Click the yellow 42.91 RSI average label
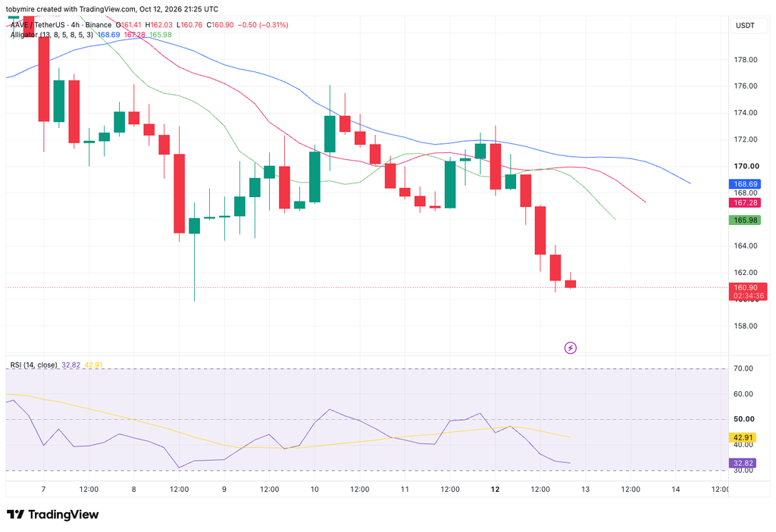The height and width of the screenshot is (532, 776). click(x=743, y=437)
